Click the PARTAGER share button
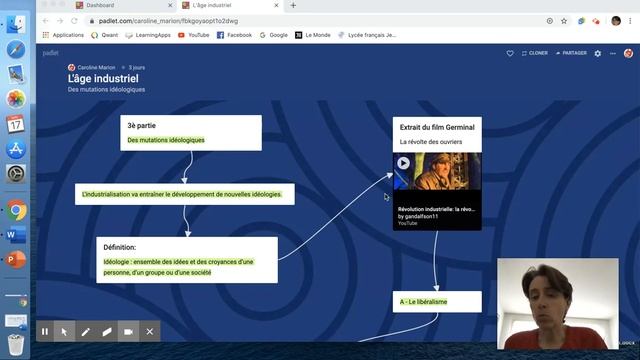The height and width of the screenshot is (360, 640). point(571,53)
